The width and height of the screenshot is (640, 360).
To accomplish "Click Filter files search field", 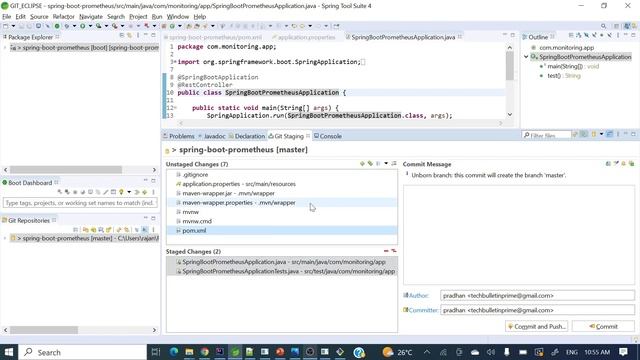I will [546, 135].
